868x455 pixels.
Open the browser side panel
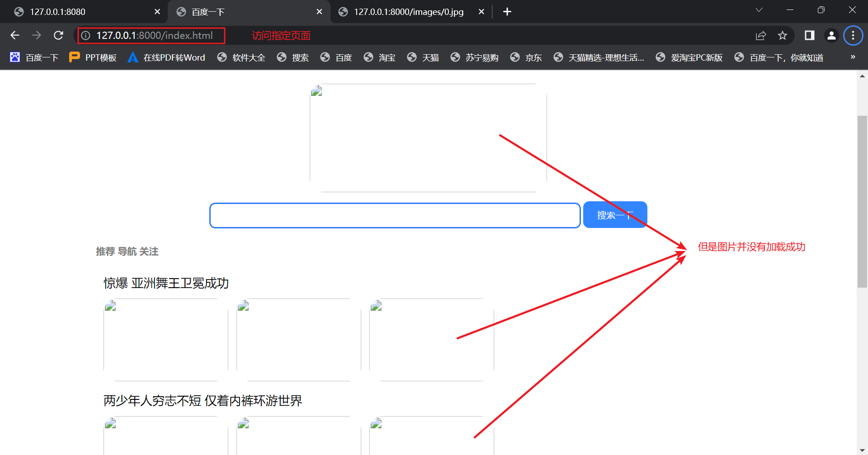(x=810, y=35)
